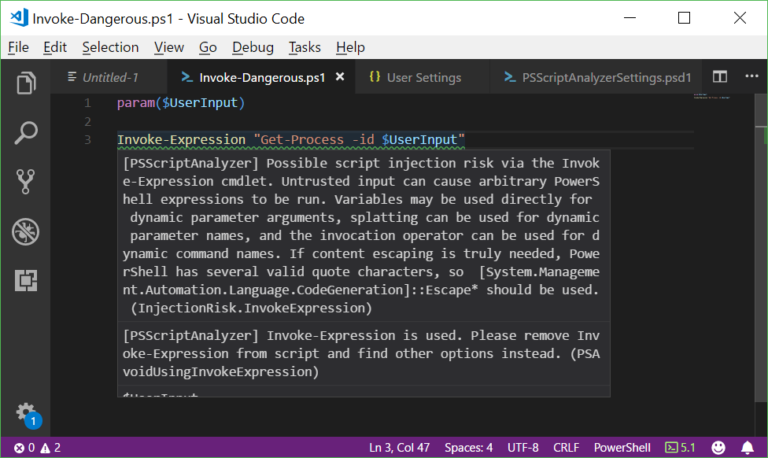Click the feedback smiley icon
The image size is (768, 458).
(718, 447)
